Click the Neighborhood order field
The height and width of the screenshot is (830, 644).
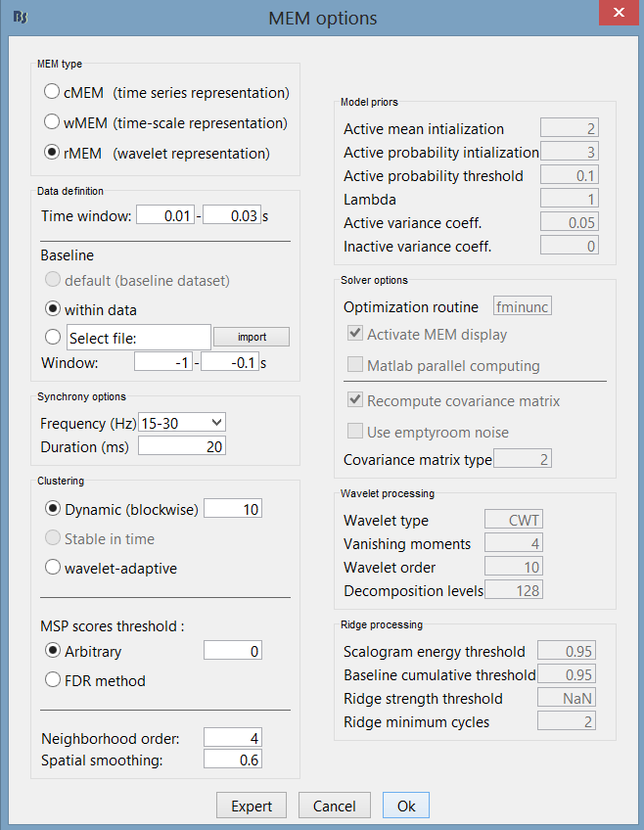(232, 738)
